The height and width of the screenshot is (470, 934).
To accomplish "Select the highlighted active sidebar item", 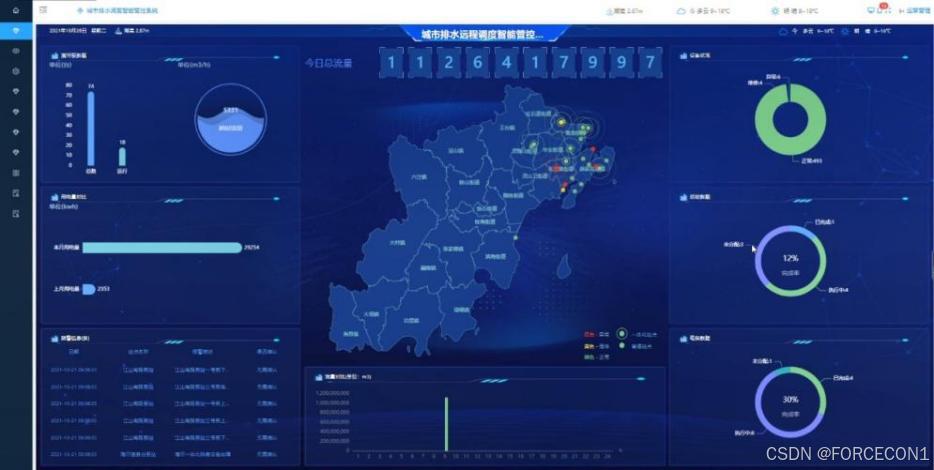I will [16, 30].
